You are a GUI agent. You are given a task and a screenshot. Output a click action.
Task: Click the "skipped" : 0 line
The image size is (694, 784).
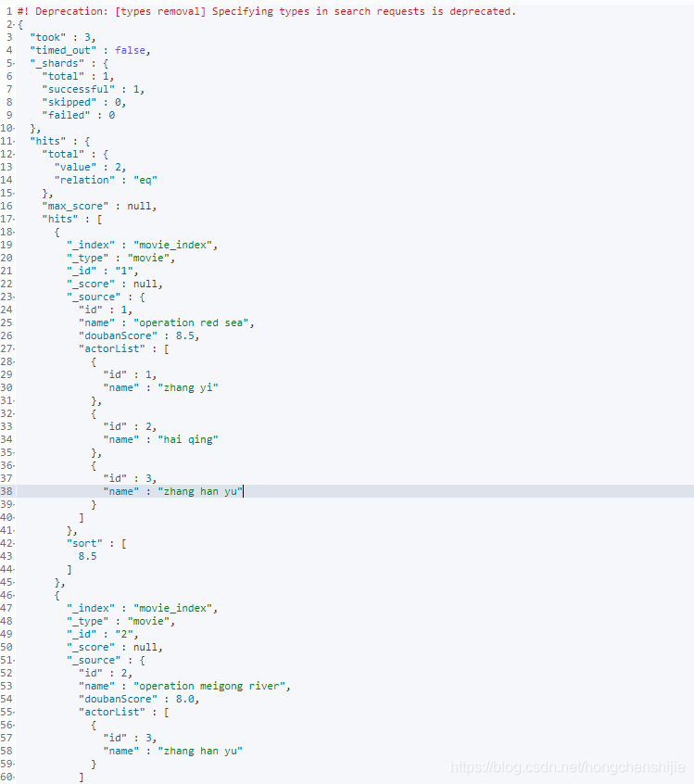pyautogui.click(x=84, y=103)
